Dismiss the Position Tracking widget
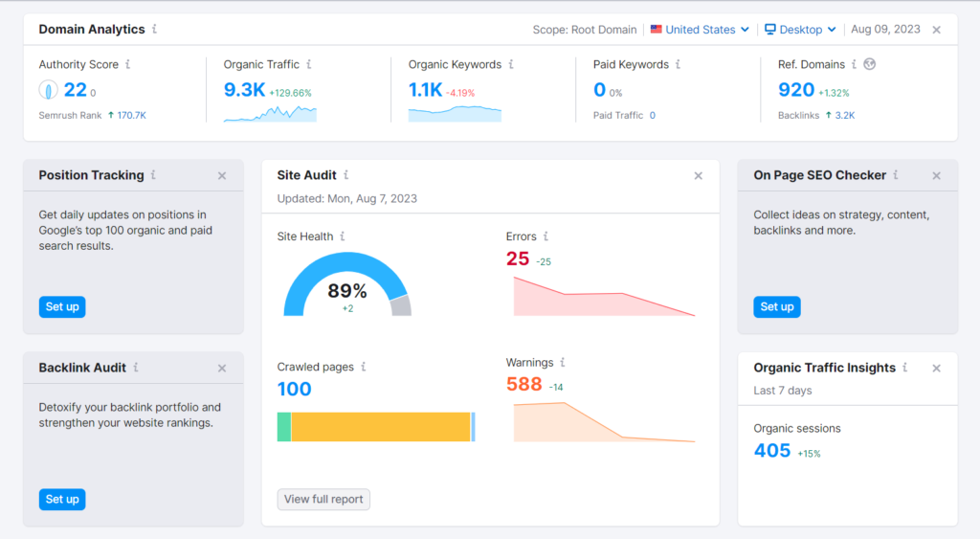The image size is (980, 539). 222,175
